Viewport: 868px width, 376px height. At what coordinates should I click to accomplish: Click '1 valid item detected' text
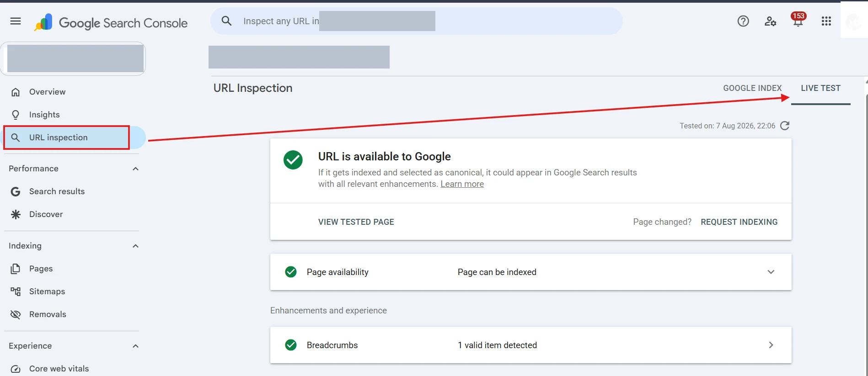point(497,345)
